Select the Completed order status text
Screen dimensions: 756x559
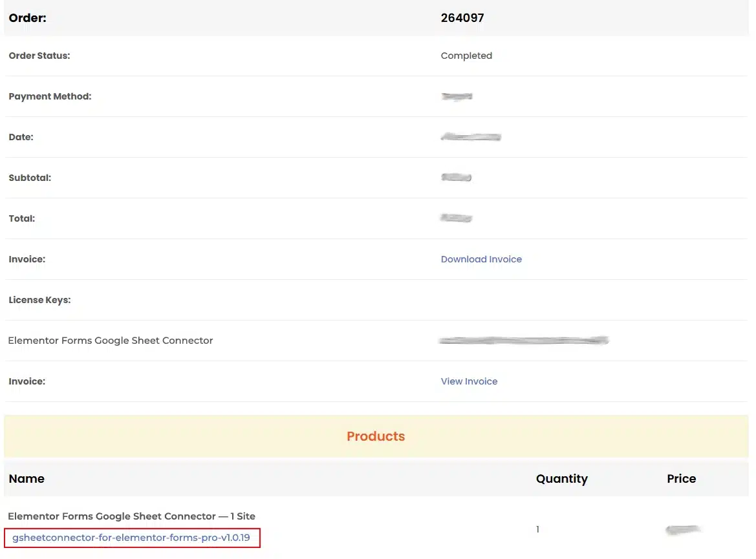pyautogui.click(x=466, y=56)
